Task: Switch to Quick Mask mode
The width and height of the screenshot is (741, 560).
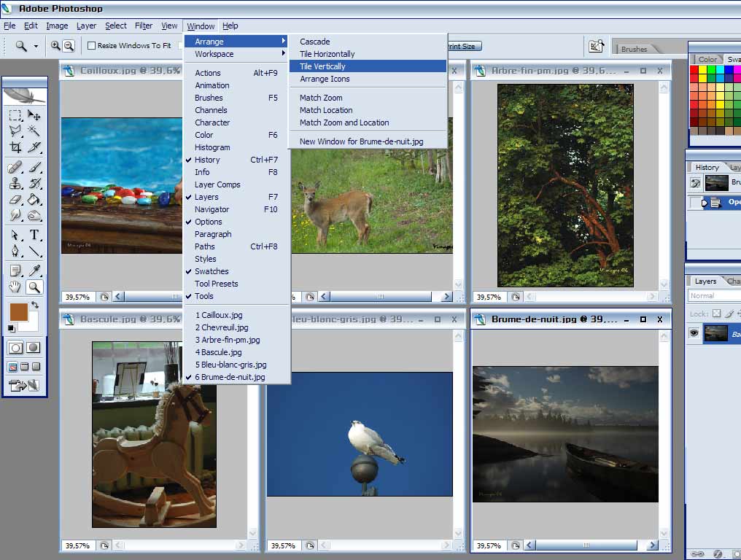Action: (x=34, y=348)
